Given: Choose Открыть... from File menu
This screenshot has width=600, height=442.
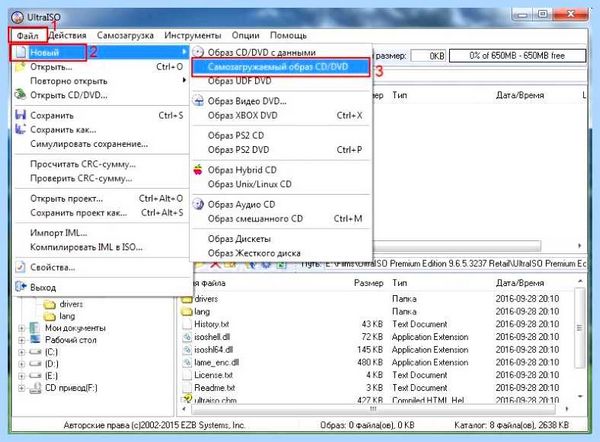Looking at the screenshot, I should (101, 67).
